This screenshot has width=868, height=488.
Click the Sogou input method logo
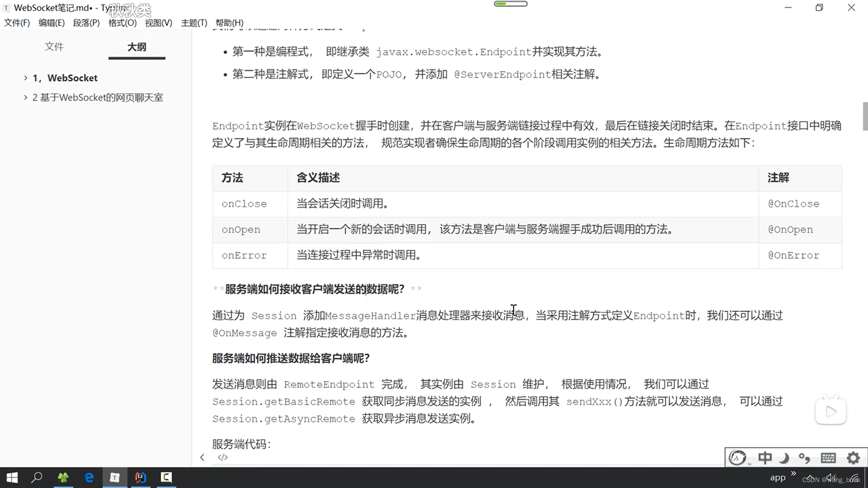click(737, 457)
